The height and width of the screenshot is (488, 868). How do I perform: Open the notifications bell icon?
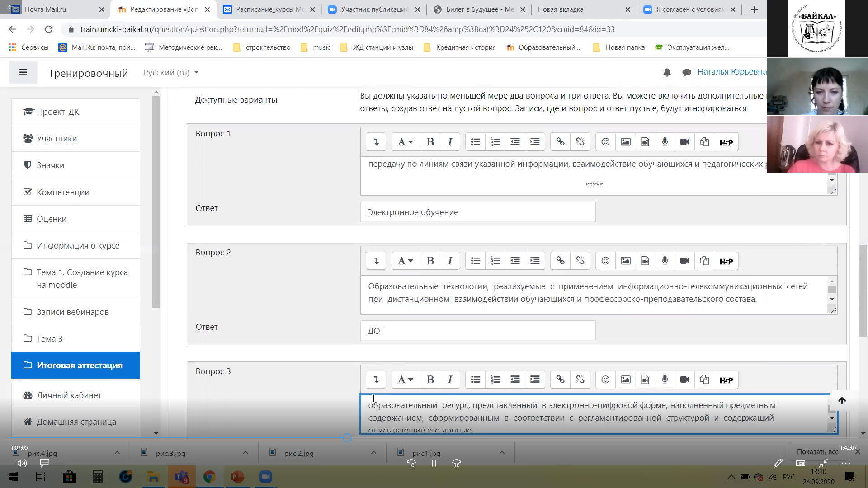[x=667, y=72]
